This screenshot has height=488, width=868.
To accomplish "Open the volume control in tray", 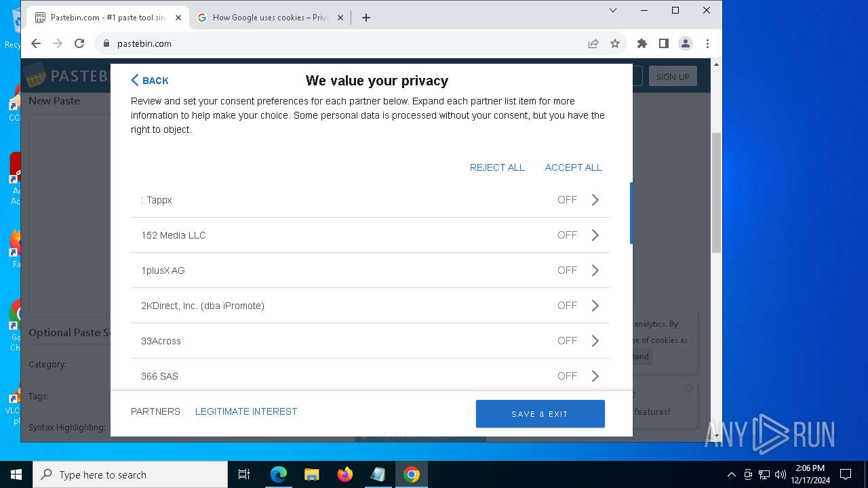I will [x=780, y=474].
